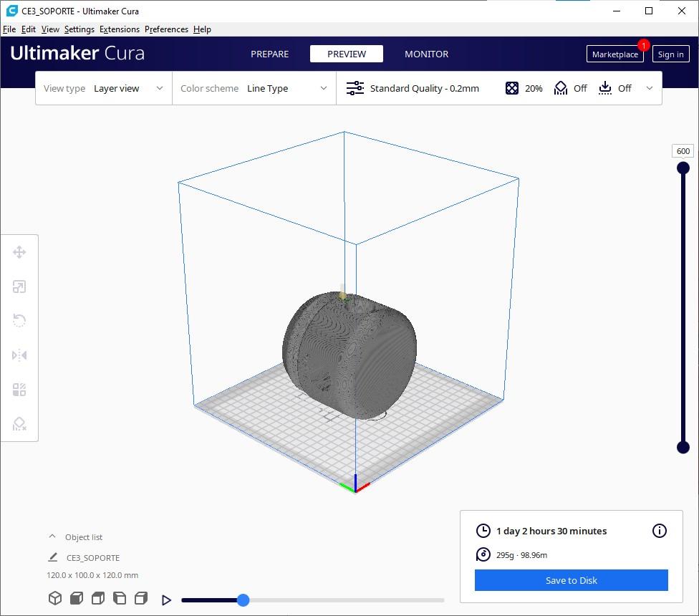Switch to the MONITOR stage
The width and height of the screenshot is (699, 616).
427,54
